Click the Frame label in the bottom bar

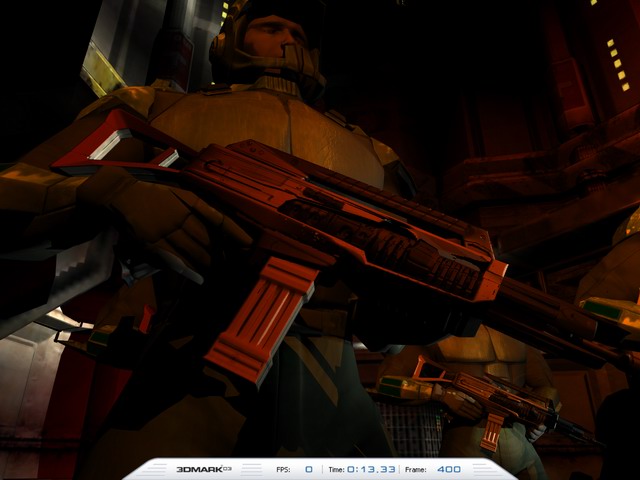coord(417,469)
